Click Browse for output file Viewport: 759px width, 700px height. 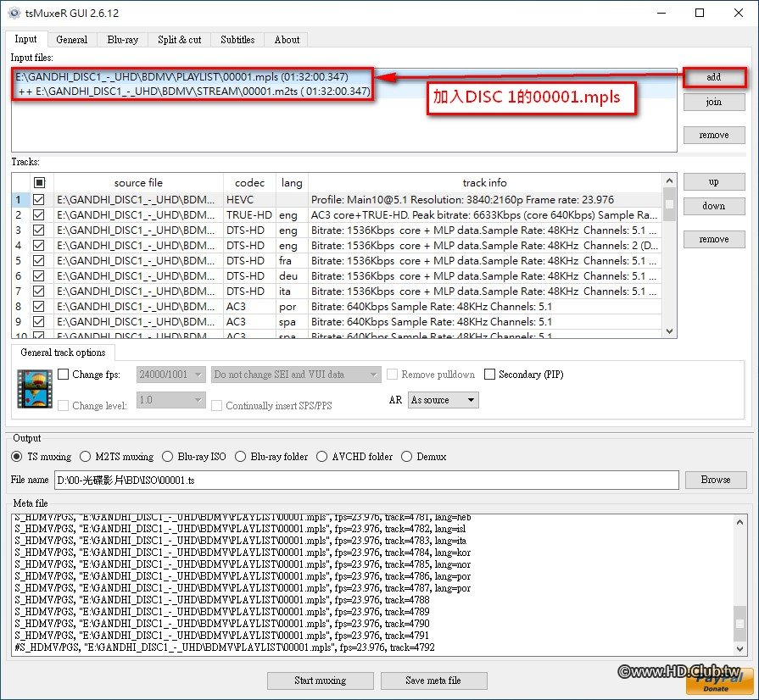[716, 480]
